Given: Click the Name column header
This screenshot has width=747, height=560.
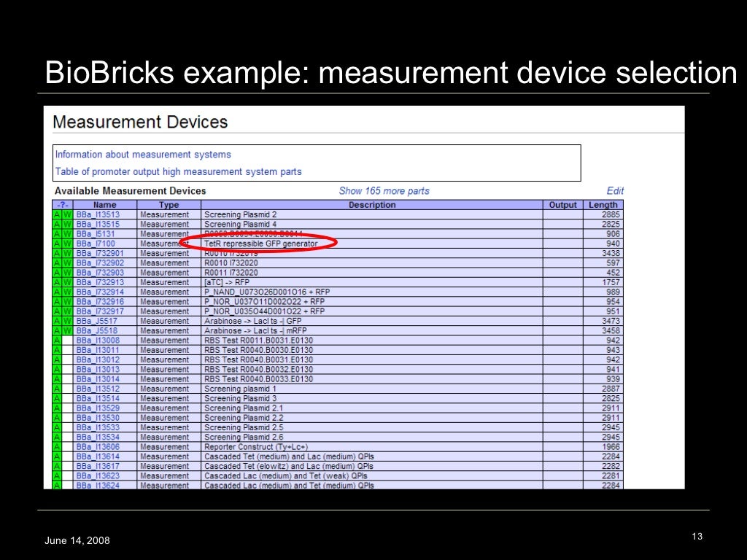Looking at the screenshot, I should tap(105, 205).
